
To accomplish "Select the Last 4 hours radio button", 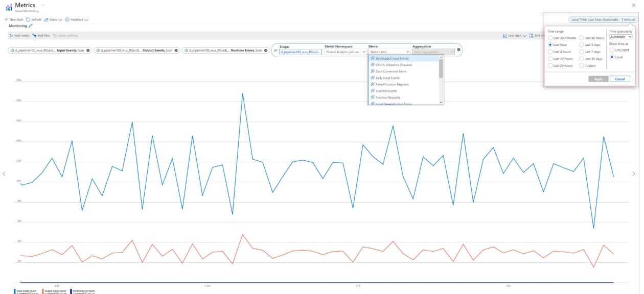I will (550, 52).
